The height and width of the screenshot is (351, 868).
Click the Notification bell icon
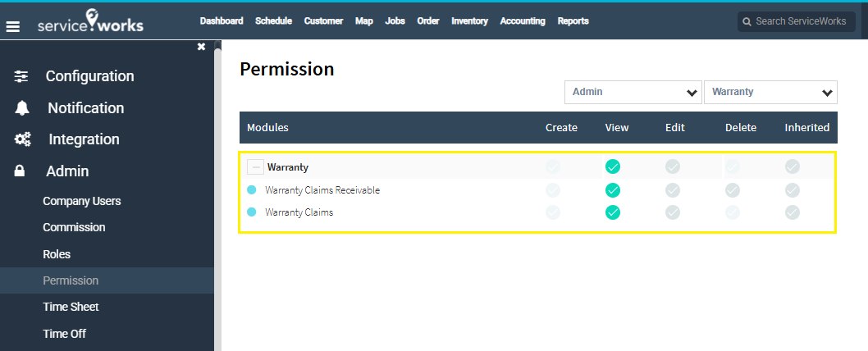pyautogui.click(x=21, y=108)
